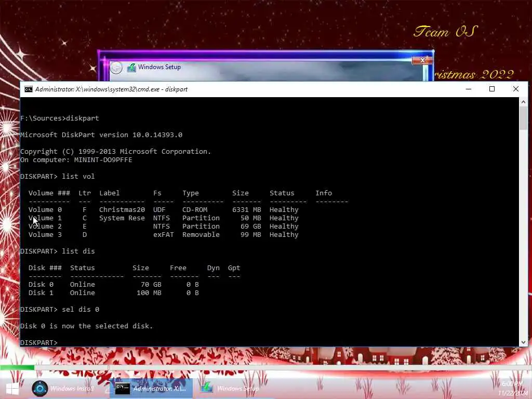Click the '69 GB' size value
Image resolution: width=532 pixels, height=399 pixels.
tap(251, 227)
